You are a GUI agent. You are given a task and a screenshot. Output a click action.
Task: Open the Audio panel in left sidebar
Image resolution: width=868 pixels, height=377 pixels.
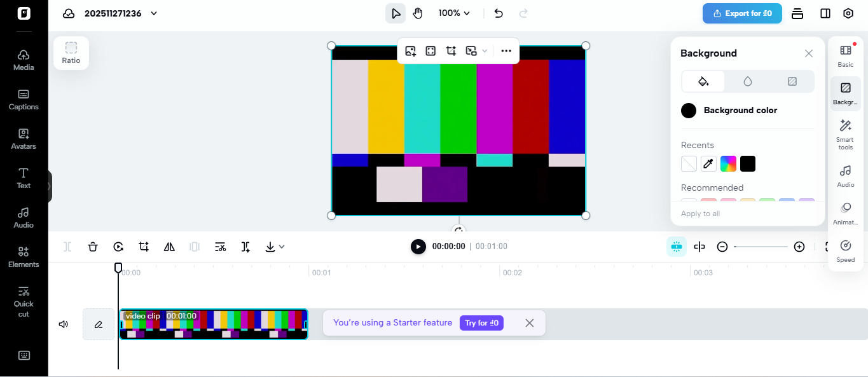pyautogui.click(x=24, y=217)
